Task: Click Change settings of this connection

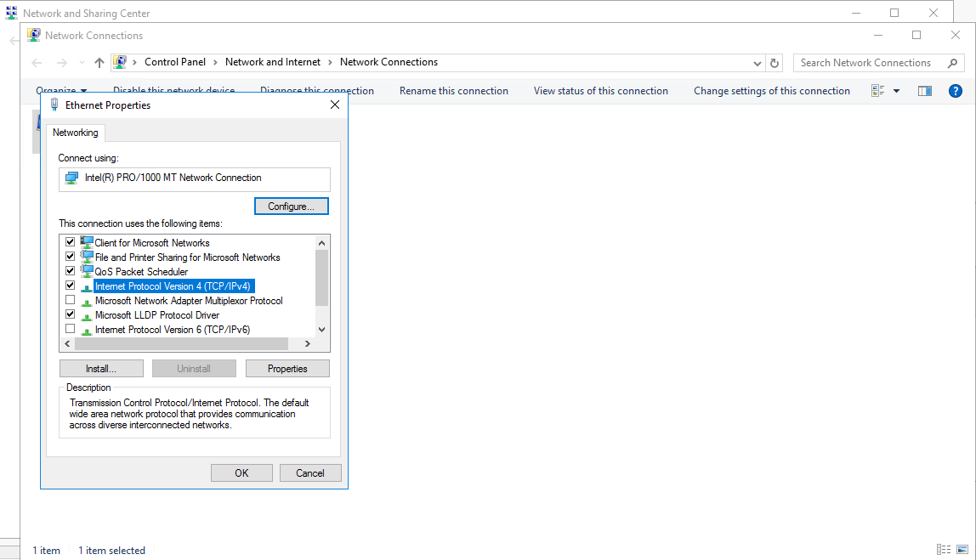Action: (772, 91)
